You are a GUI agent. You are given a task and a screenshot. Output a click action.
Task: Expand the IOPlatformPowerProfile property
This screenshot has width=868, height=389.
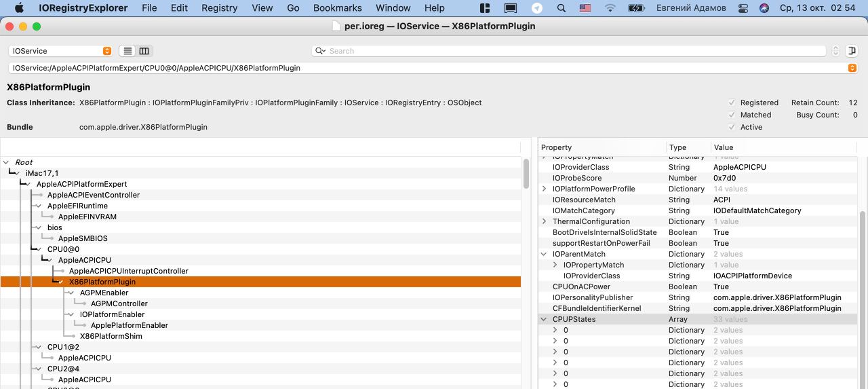click(545, 189)
